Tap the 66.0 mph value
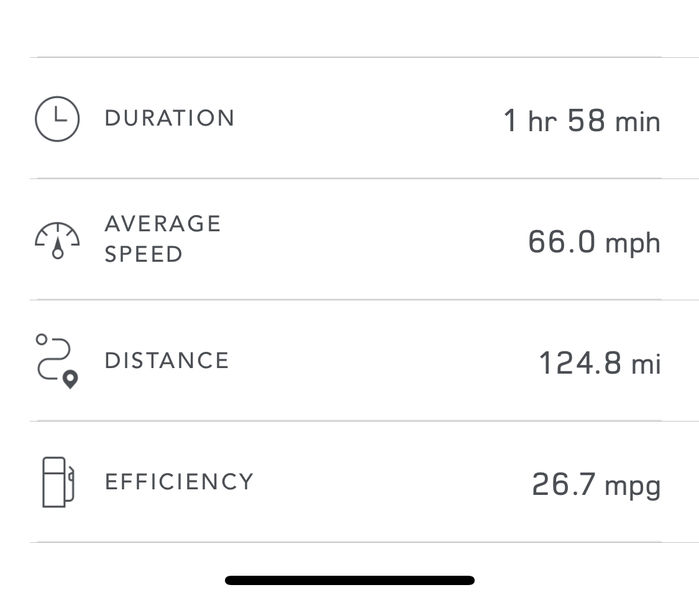Image resolution: width=699 pixels, height=600 pixels. click(x=594, y=242)
